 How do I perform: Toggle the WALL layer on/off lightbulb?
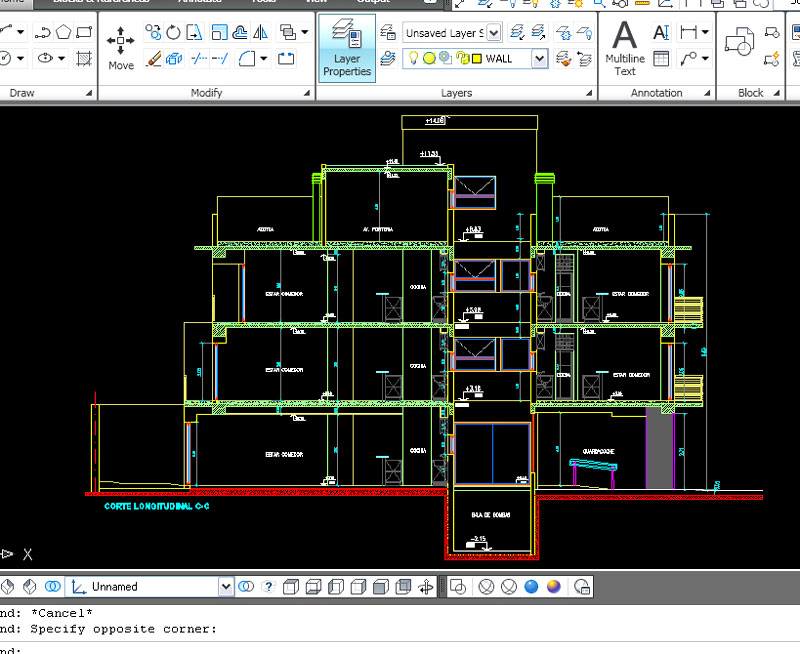[411, 59]
